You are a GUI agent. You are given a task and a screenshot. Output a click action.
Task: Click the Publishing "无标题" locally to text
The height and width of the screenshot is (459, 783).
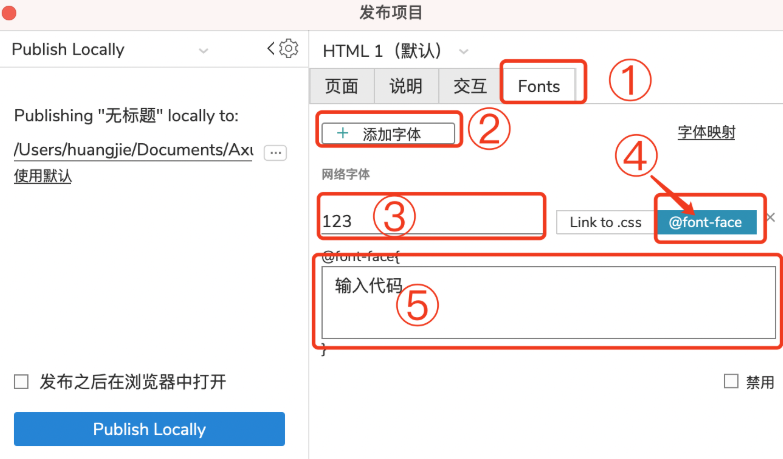(126, 116)
